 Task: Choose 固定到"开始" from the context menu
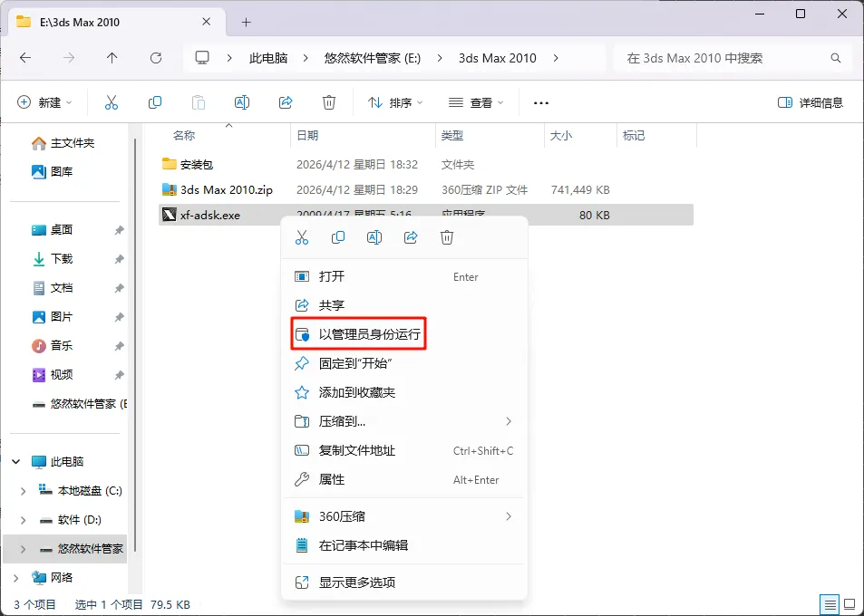coord(404,363)
